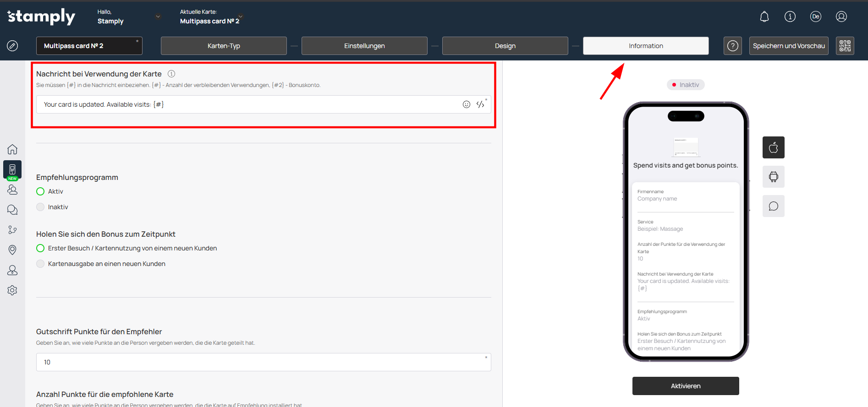Open the language selector De
Image resolution: width=868 pixels, height=407 pixels.
coord(815,17)
